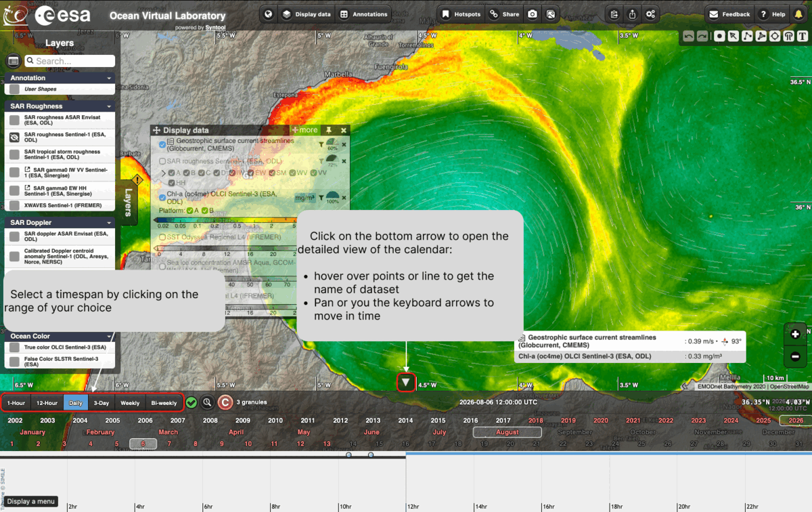Select the 1-Hour timespan
Viewport: 812px width, 512px height.
coord(16,403)
